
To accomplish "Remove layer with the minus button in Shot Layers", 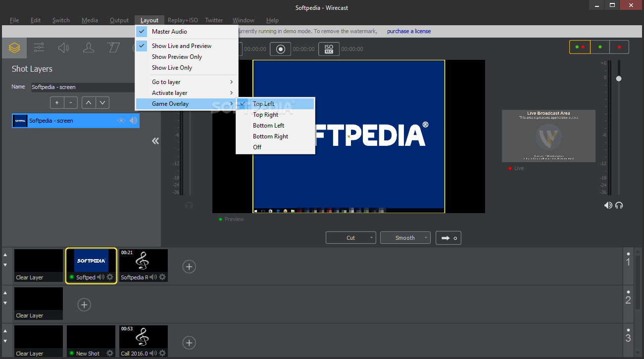I will click(70, 103).
